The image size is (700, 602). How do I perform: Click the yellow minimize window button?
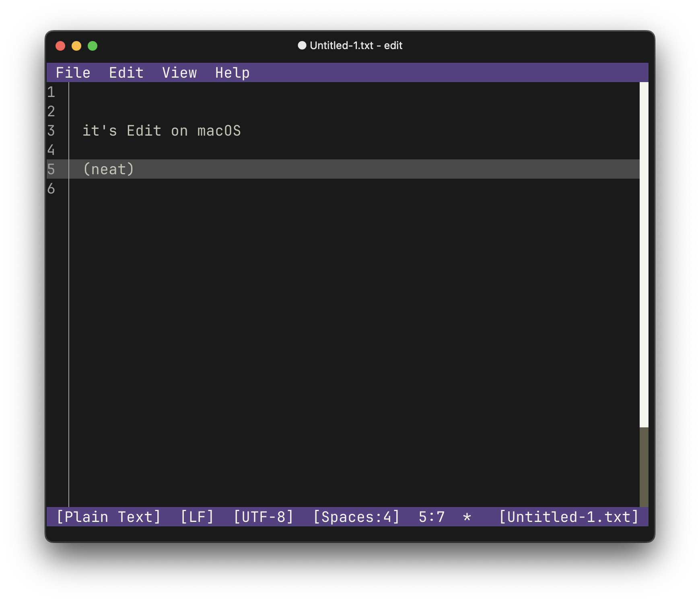tap(76, 46)
